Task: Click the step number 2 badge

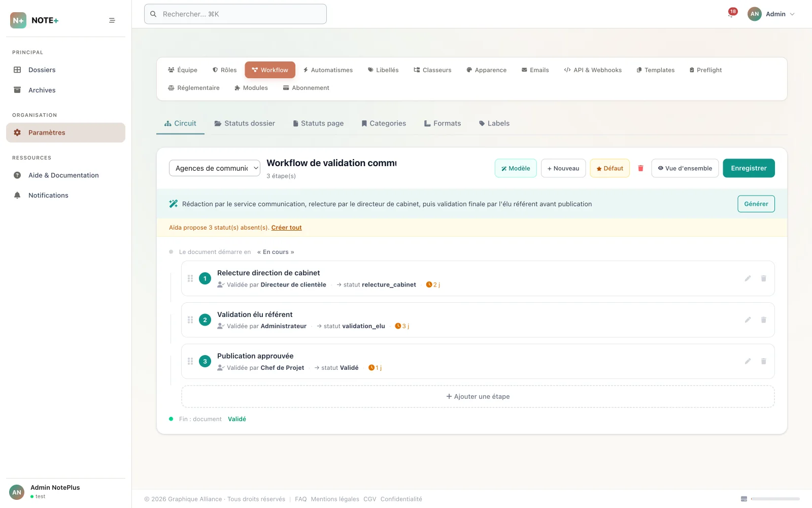Action: point(205,320)
